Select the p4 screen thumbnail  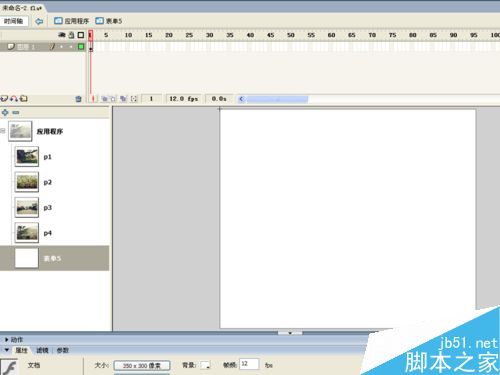27,233
